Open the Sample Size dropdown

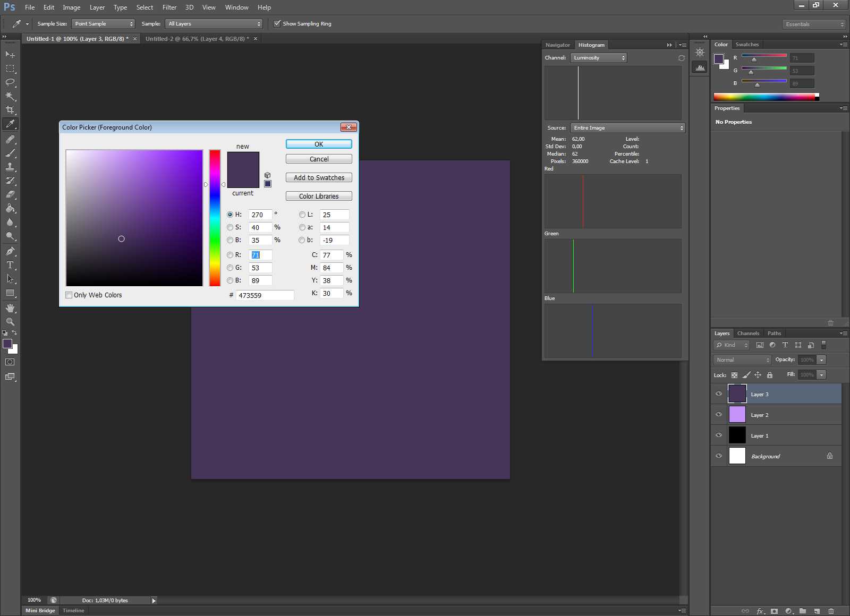tap(104, 24)
